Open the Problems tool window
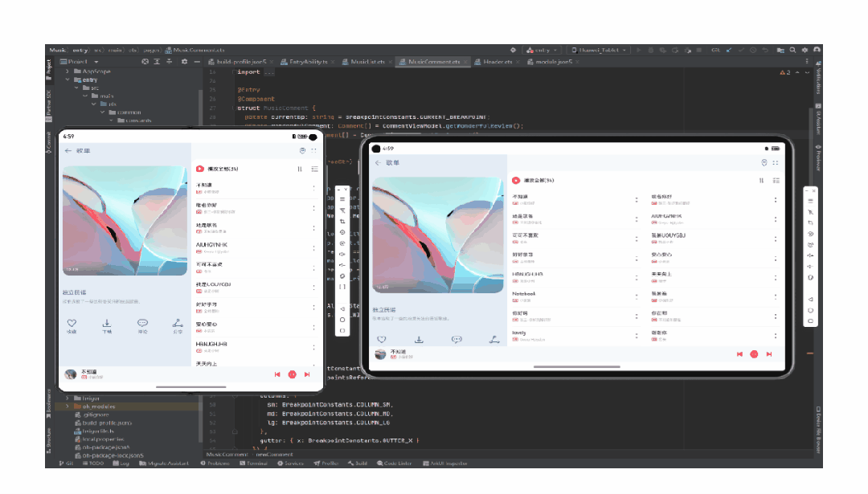 215,463
